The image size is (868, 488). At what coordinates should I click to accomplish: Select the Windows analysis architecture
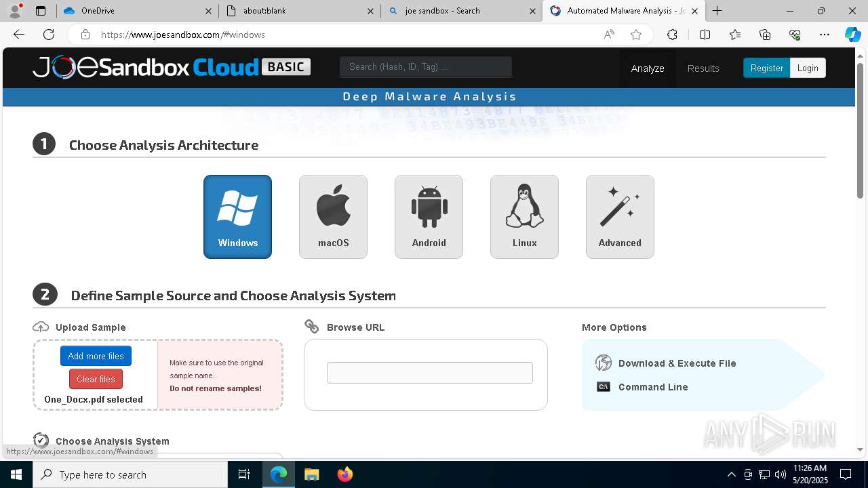tap(237, 217)
